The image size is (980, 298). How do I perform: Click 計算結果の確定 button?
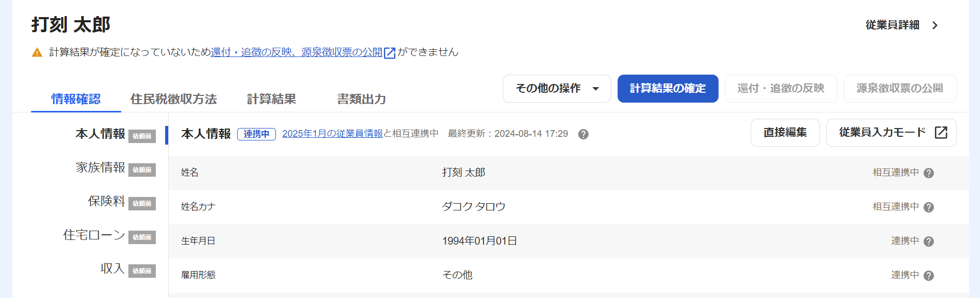tap(668, 89)
